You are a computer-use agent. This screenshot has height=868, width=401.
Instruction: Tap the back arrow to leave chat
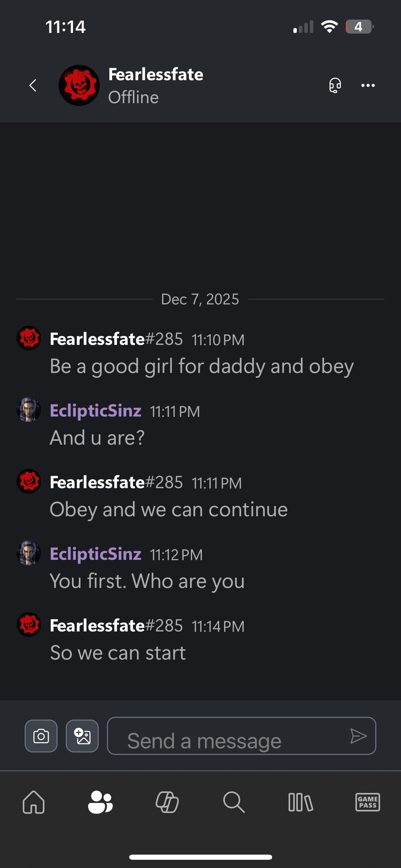point(33,85)
